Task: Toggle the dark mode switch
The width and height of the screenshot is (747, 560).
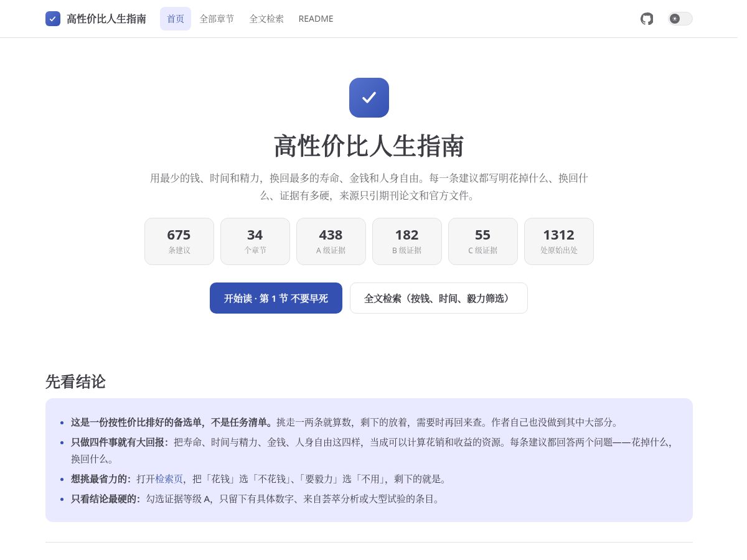Action: 680,19
